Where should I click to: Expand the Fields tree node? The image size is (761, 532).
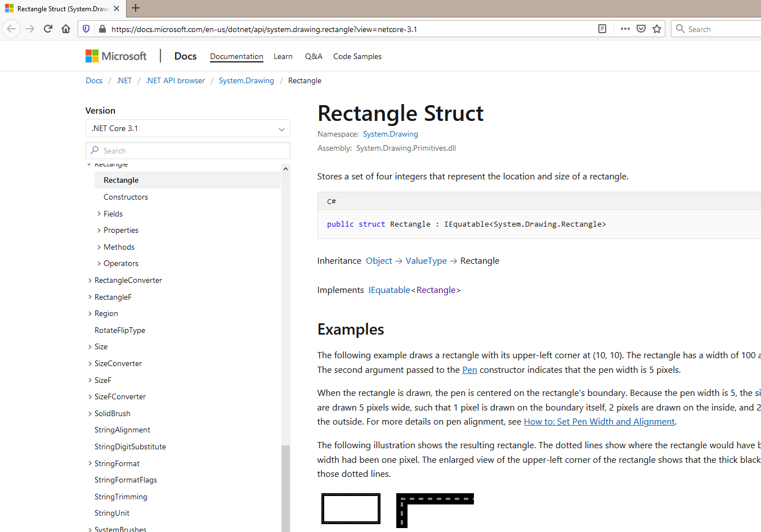click(99, 214)
